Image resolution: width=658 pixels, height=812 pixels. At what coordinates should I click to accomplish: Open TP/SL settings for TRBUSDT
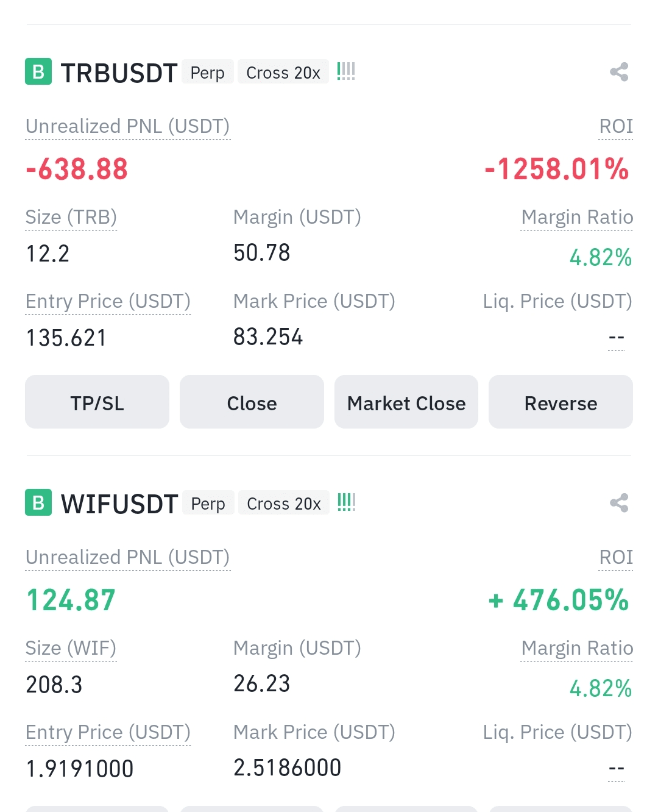(x=97, y=402)
